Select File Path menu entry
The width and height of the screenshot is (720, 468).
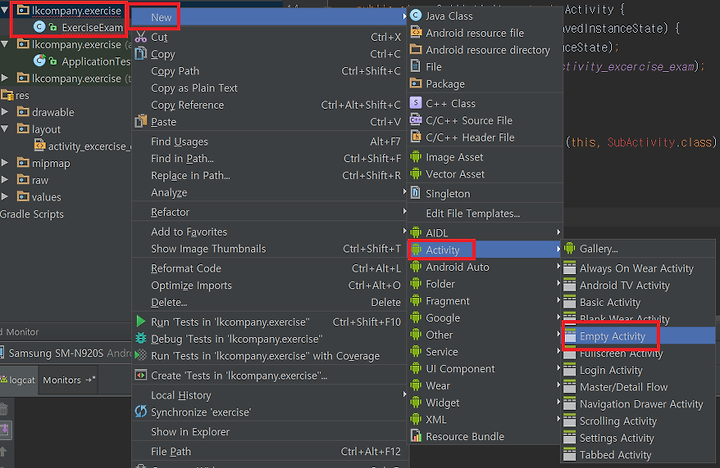coord(270,451)
